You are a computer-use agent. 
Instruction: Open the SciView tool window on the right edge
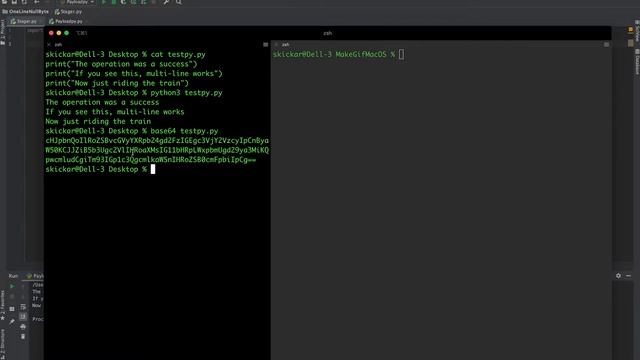click(637, 31)
